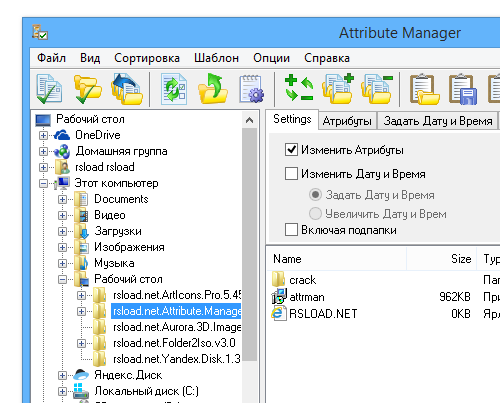This screenshot has width=500, height=403.
Task: Click the add files with green plus icon
Action: [338, 88]
